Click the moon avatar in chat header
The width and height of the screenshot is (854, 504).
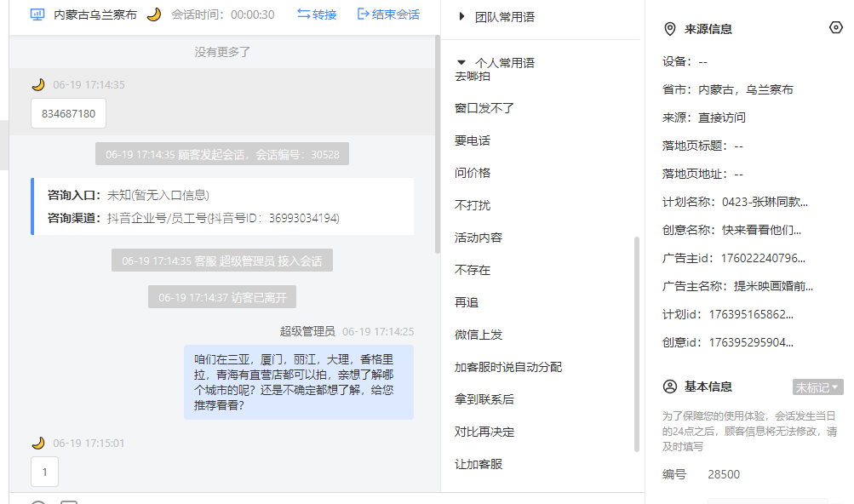point(154,14)
